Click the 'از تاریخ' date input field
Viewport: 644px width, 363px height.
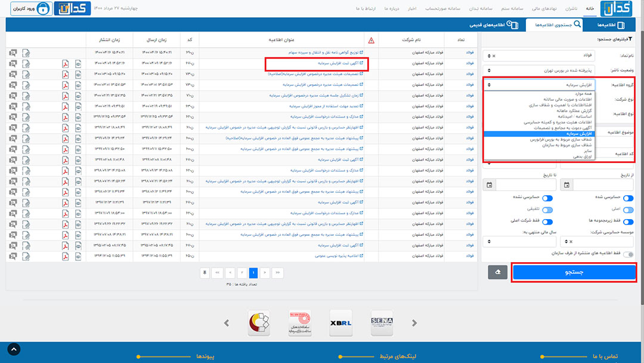(x=603, y=185)
